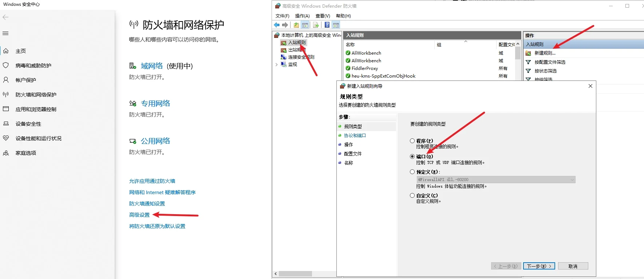Click the filter by state (按状态筛选) action
The height and width of the screenshot is (279, 644).
(x=545, y=71)
